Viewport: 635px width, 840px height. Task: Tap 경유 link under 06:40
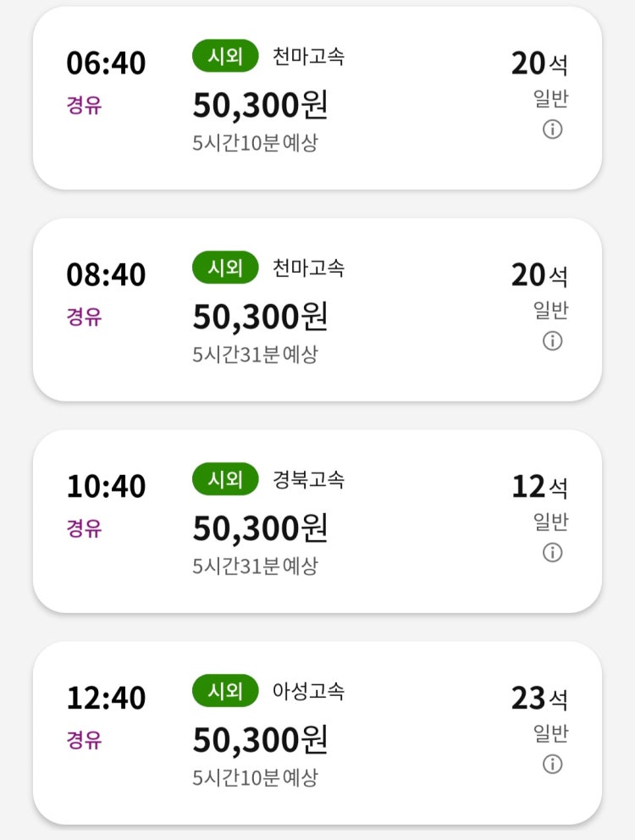tap(84, 106)
